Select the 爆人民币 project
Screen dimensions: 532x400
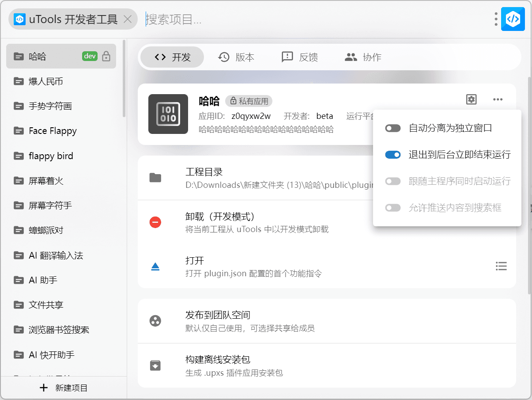pos(61,81)
